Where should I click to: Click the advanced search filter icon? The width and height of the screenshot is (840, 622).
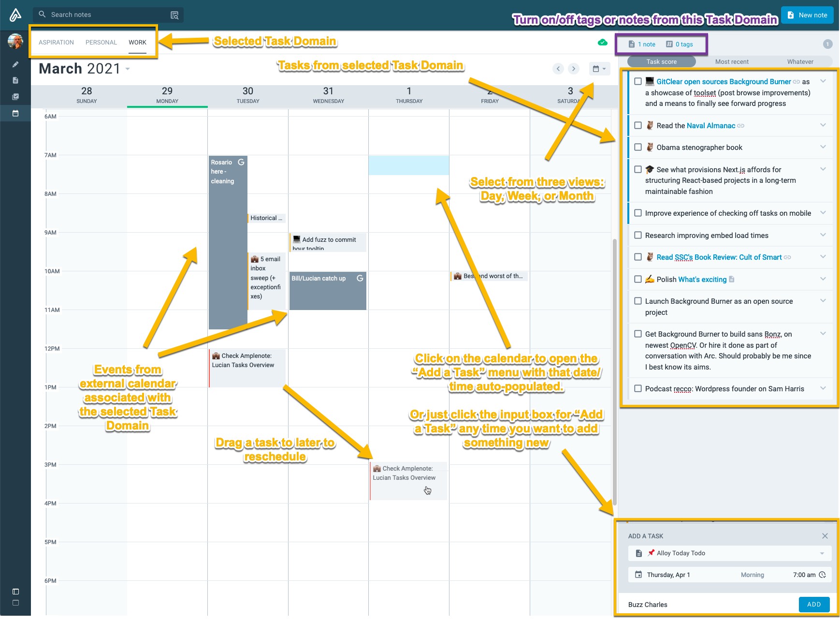[x=174, y=15]
